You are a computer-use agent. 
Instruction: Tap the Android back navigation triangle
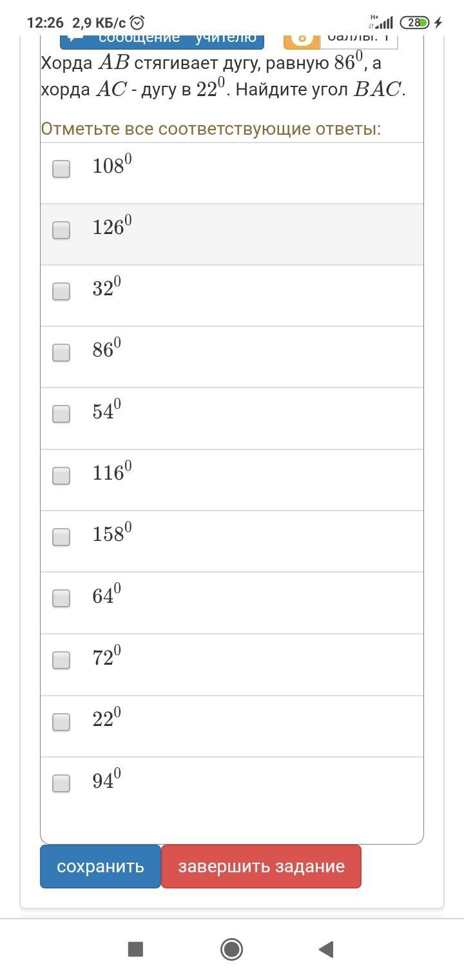pyautogui.click(x=326, y=949)
